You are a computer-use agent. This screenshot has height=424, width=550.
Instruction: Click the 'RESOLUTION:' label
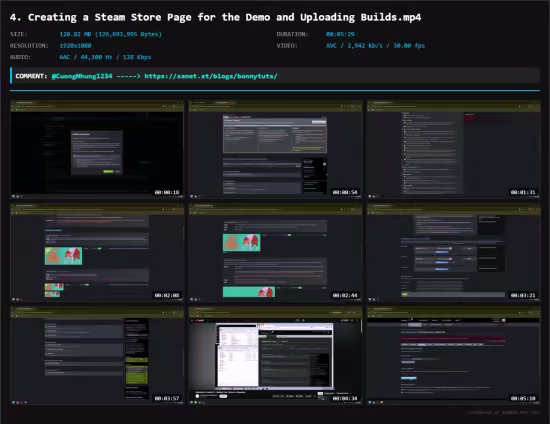coord(29,46)
